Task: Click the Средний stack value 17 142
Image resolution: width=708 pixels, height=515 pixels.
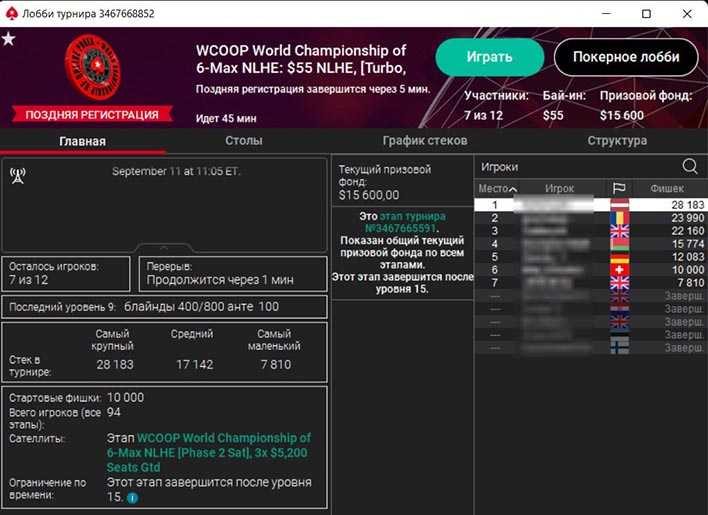Action: (195, 364)
